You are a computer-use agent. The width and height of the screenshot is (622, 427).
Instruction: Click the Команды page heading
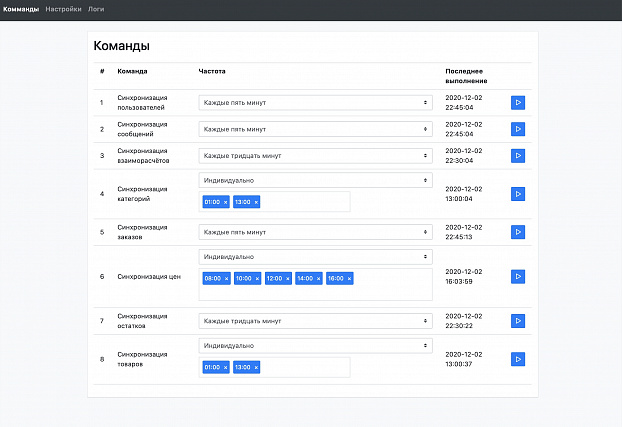121,46
